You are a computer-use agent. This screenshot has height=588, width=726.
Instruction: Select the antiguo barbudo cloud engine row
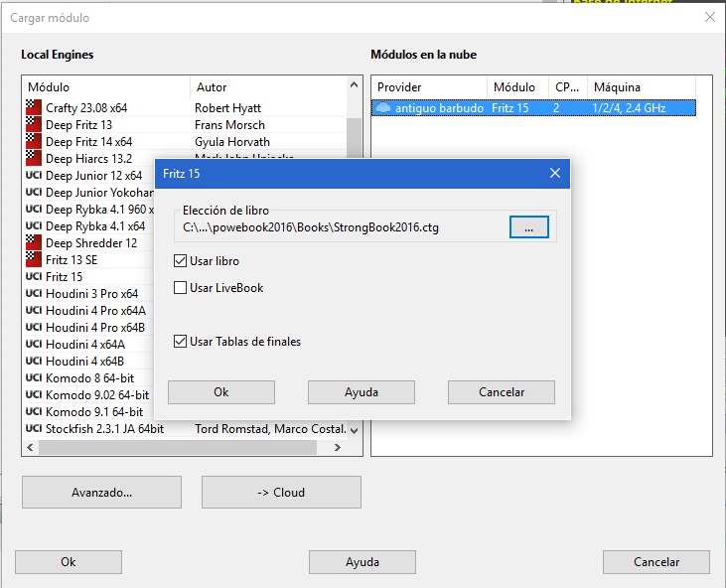(x=534, y=108)
